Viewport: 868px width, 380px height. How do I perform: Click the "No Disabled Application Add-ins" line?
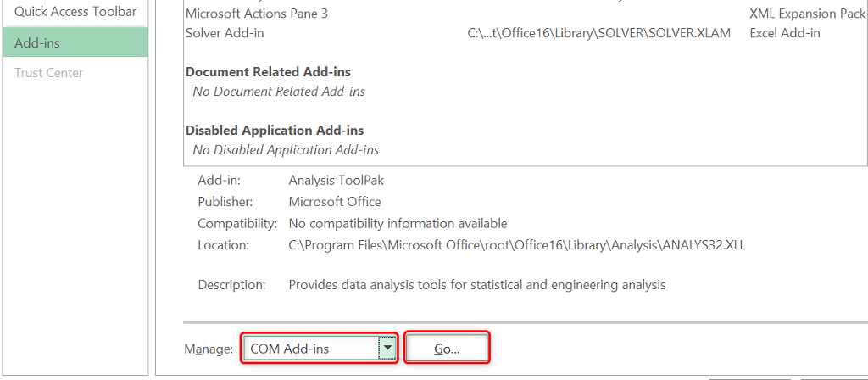pos(286,149)
